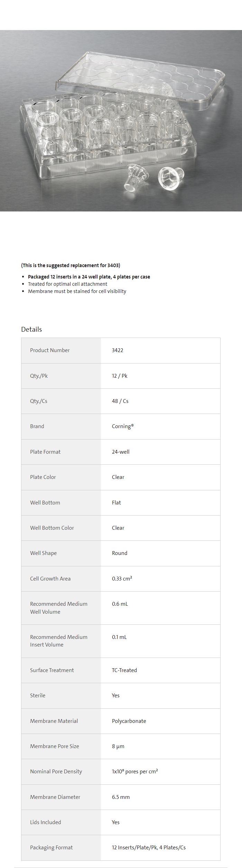Click the 'Treated for optimal cell attachment' bullet

67,284
